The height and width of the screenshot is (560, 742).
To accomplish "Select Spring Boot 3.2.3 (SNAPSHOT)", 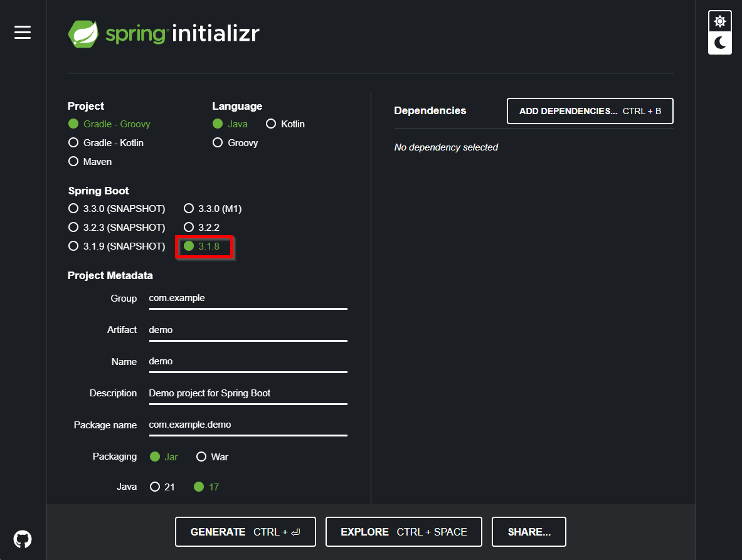I will [117, 228].
